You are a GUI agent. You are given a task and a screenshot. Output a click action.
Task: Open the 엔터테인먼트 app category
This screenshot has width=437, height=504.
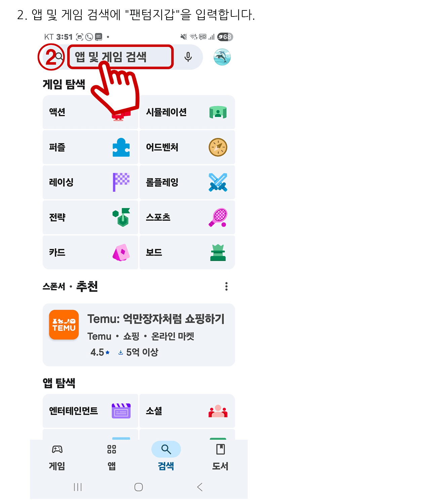pyautogui.click(x=90, y=411)
